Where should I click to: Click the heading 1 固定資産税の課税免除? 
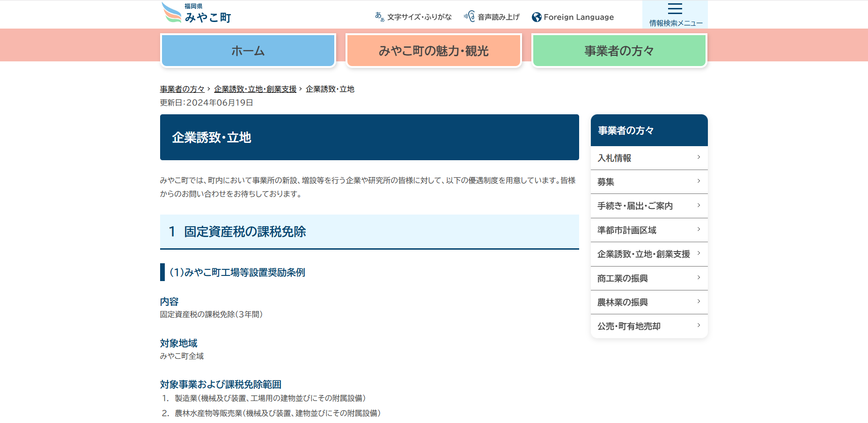[369, 232]
